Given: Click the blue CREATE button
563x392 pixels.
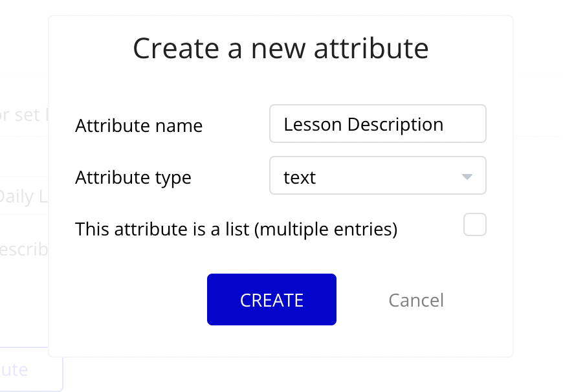Looking at the screenshot, I should point(271,299).
